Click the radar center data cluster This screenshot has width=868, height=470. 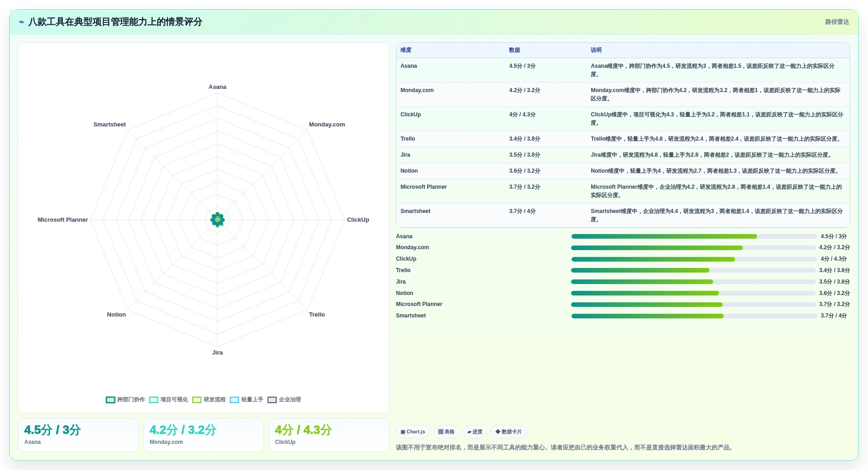point(217,220)
